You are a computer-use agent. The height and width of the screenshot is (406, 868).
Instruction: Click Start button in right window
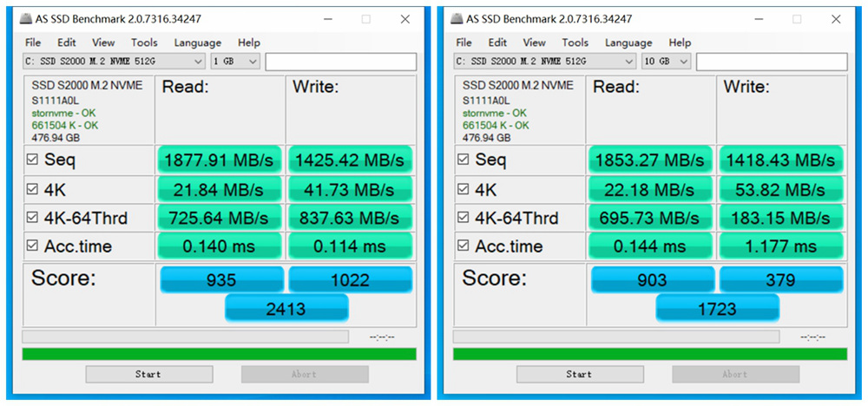coord(580,375)
